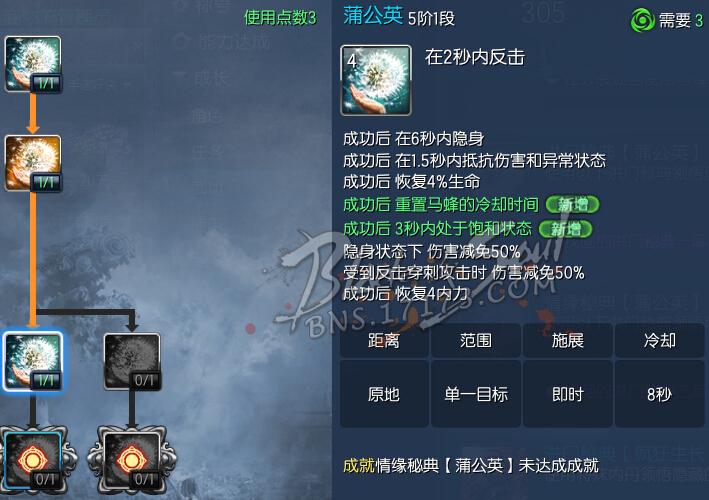Click the 8秒 cooldown value cell
This screenshot has height=500, width=709.
[x=659, y=394]
